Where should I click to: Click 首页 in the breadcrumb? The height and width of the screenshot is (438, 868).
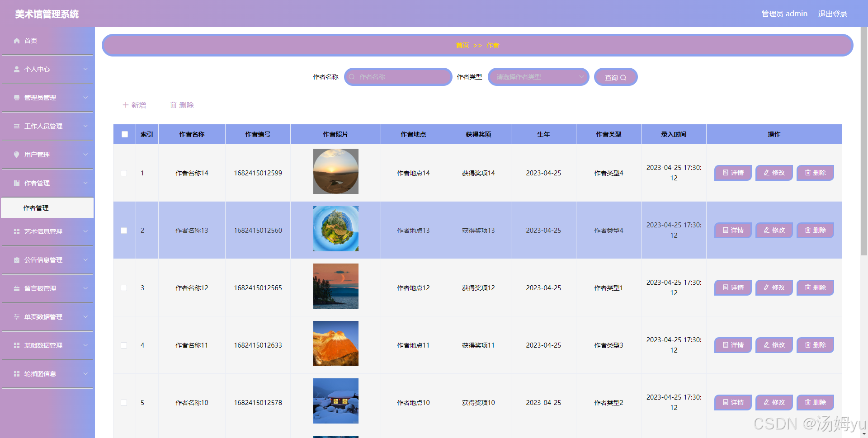pos(462,45)
